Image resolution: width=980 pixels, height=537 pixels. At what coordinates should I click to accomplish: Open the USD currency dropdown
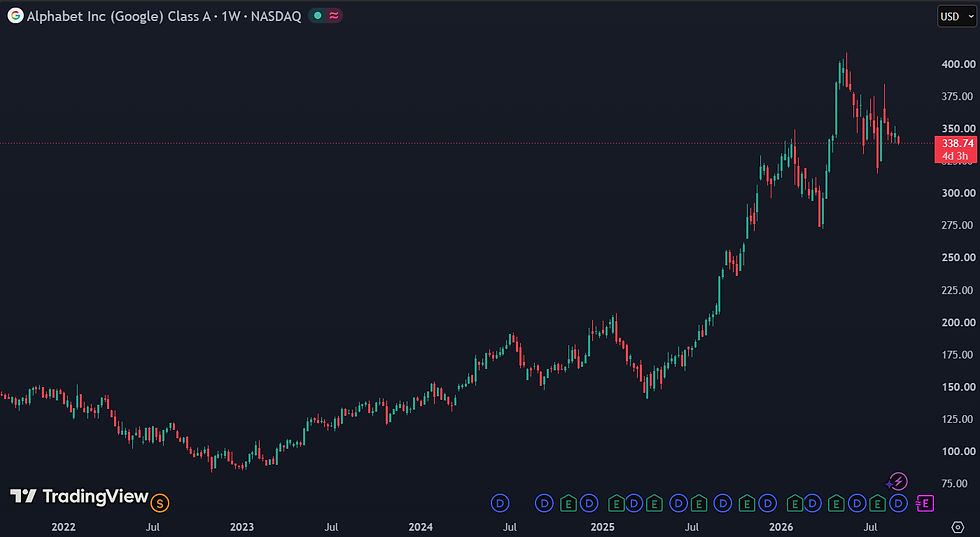(x=957, y=16)
